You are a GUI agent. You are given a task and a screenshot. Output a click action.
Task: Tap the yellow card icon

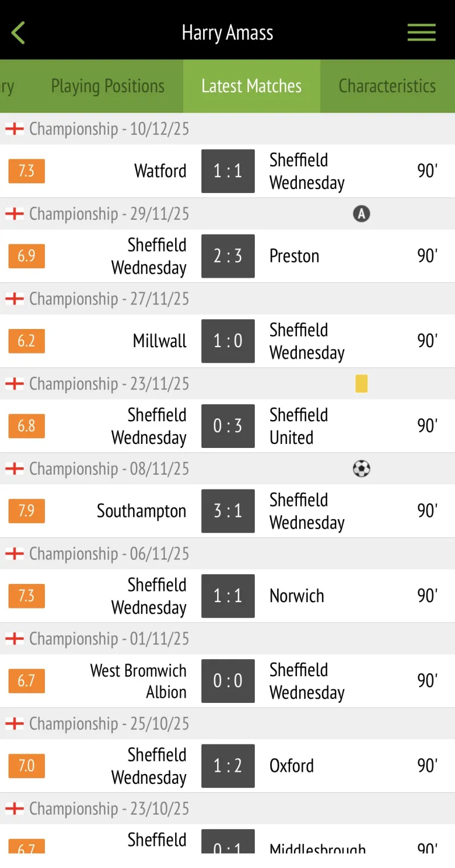pos(361,384)
